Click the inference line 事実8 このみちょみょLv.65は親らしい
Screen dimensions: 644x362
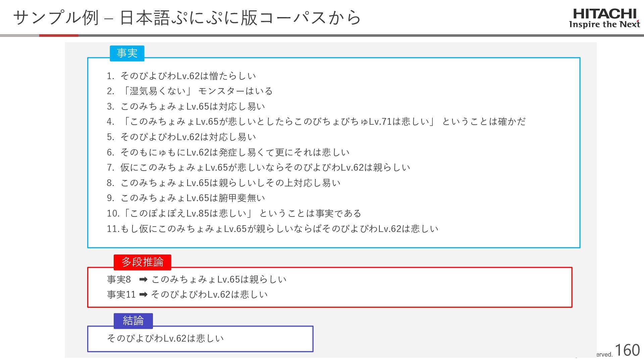pyautogui.click(x=197, y=279)
